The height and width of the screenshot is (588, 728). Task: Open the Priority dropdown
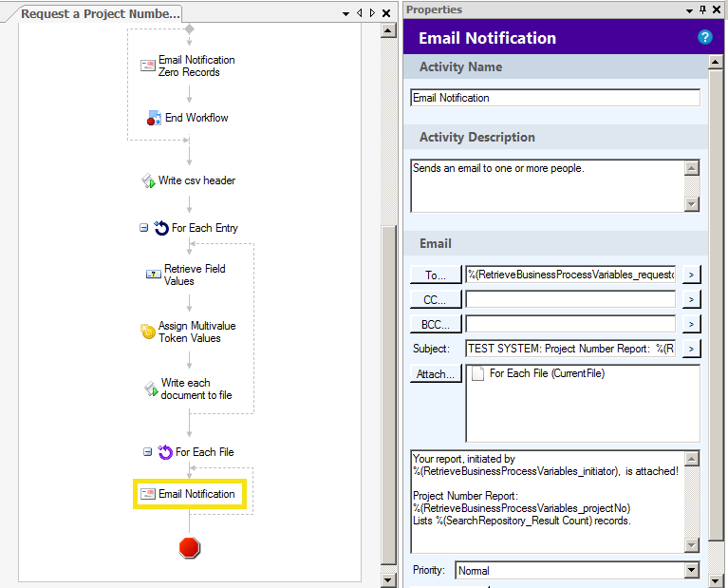click(x=691, y=571)
